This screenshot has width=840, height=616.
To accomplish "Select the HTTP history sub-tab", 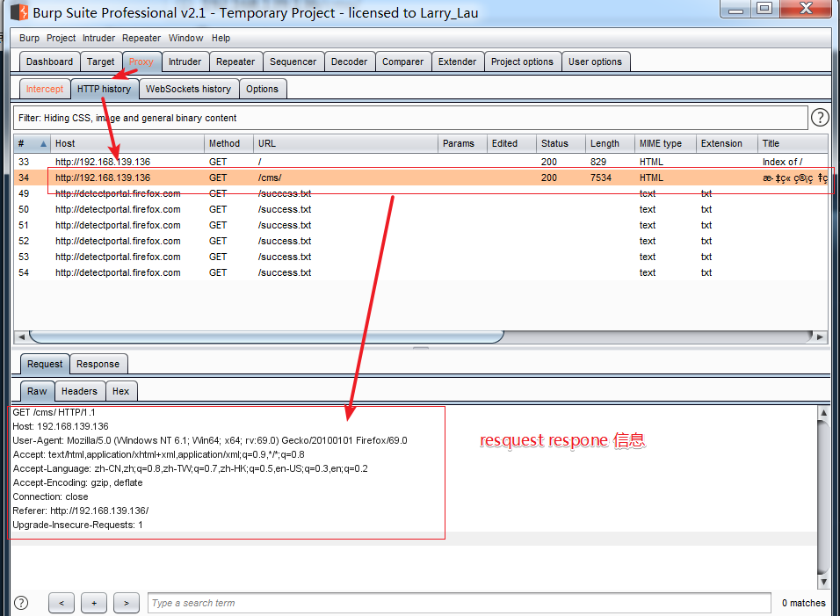I will (x=104, y=89).
